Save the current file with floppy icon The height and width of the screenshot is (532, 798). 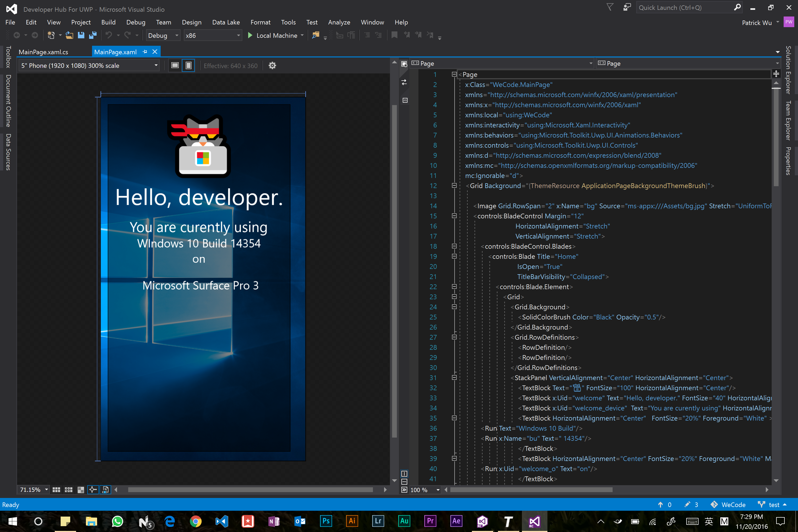coord(81,35)
